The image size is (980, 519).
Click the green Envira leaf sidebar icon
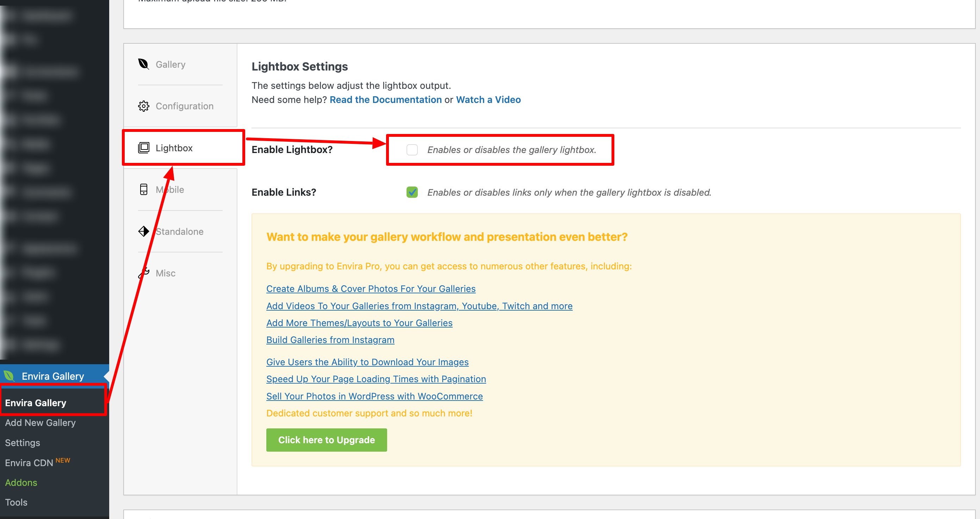9,376
